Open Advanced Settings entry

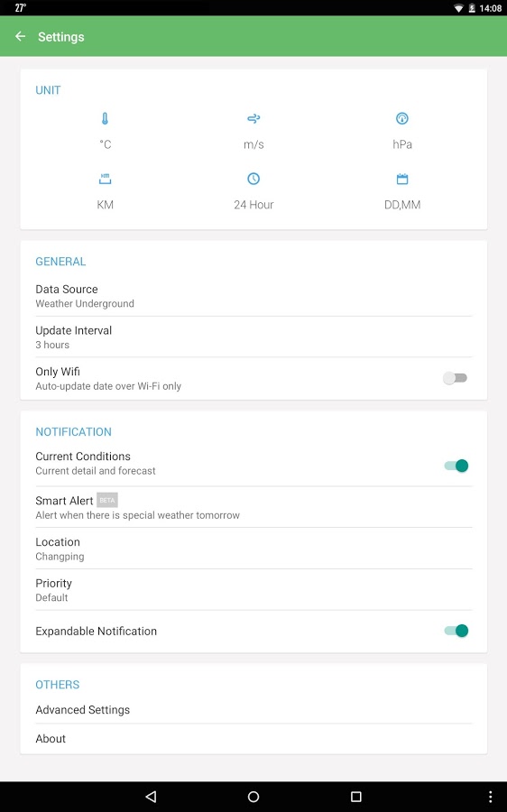(x=253, y=709)
